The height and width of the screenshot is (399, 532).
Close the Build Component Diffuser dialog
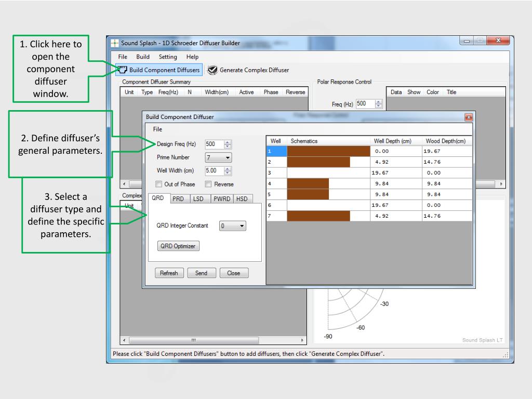tap(469, 117)
